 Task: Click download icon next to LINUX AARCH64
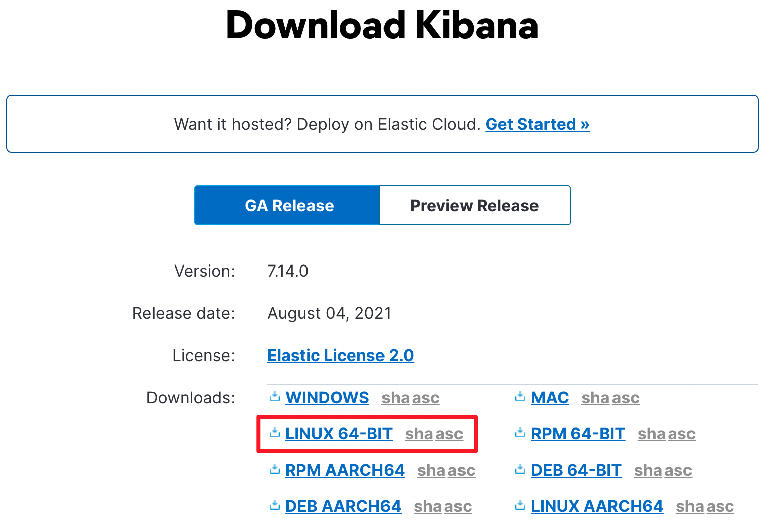pyautogui.click(x=520, y=506)
